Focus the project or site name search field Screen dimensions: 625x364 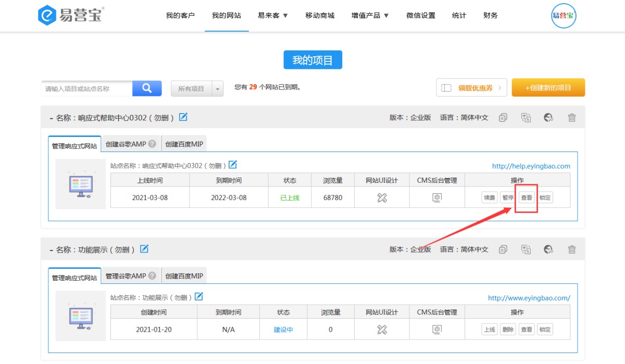(x=86, y=89)
